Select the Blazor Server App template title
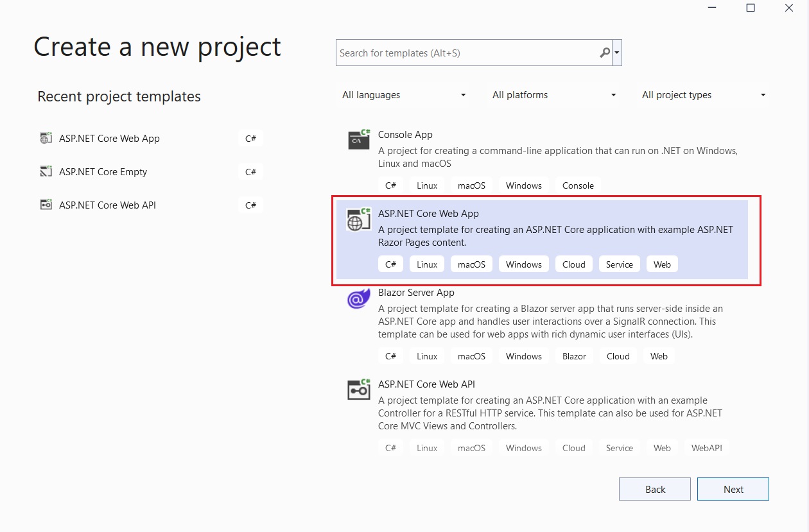Viewport: 809px width, 532px height. [x=416, y=293]
